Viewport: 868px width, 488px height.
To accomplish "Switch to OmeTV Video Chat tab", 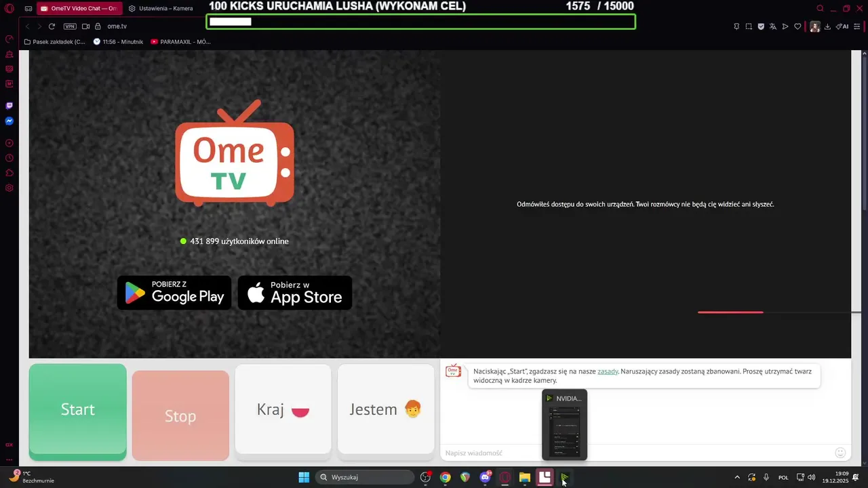I will pyautogui.click(x=79, y=9).
